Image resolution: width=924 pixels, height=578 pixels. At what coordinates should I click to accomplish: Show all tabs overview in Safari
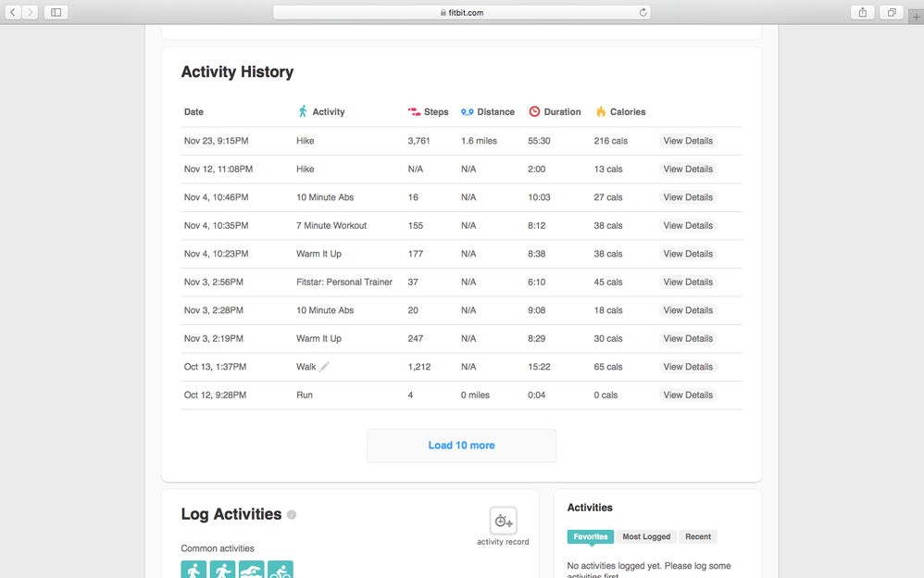click(892, 12)
